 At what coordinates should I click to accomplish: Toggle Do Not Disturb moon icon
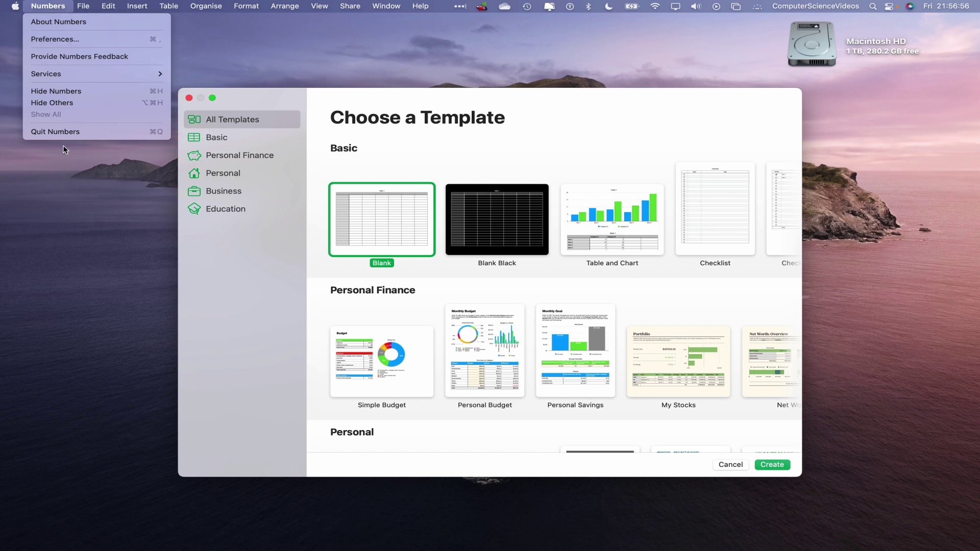(x=609, y=6)
